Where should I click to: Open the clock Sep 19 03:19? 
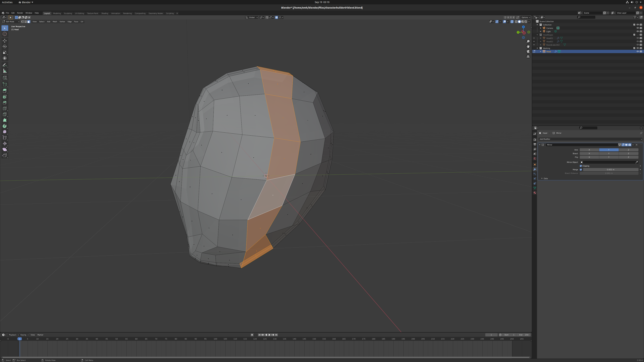point(322,2)
